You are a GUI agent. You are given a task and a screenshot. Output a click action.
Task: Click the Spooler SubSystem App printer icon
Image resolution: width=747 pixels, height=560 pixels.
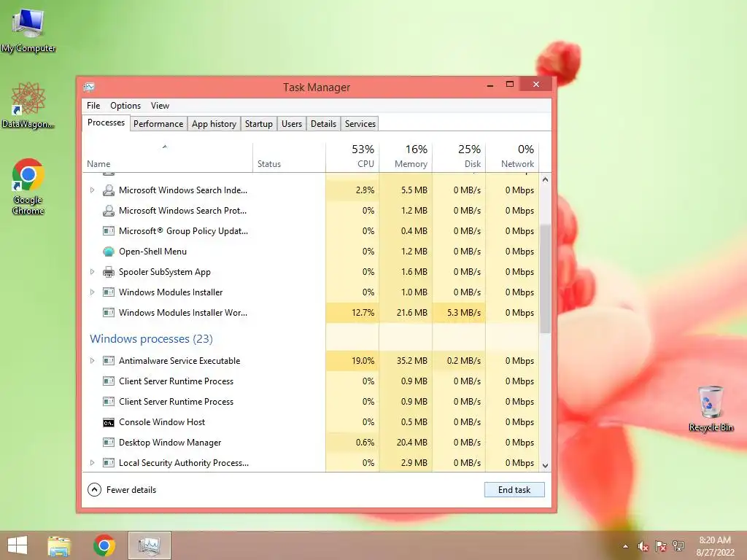109,272
